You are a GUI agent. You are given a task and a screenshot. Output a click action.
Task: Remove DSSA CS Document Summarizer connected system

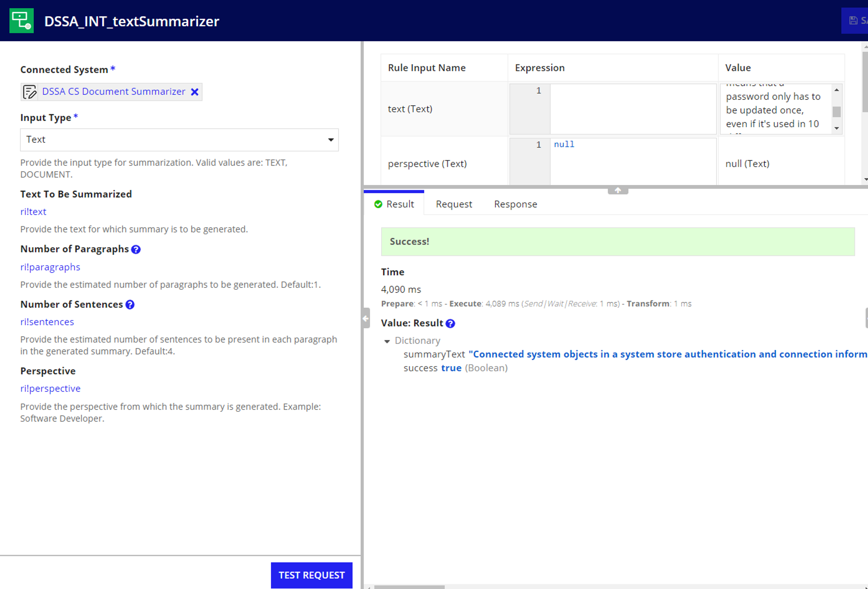(x=195, y=92)
